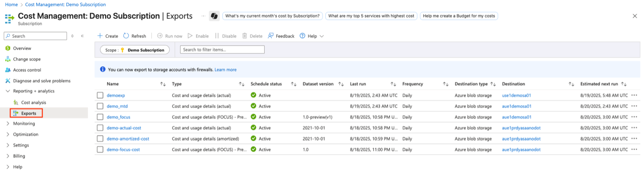Sort by the Name column
Viewport: 644px width, 176px height.
click(163, 84)
